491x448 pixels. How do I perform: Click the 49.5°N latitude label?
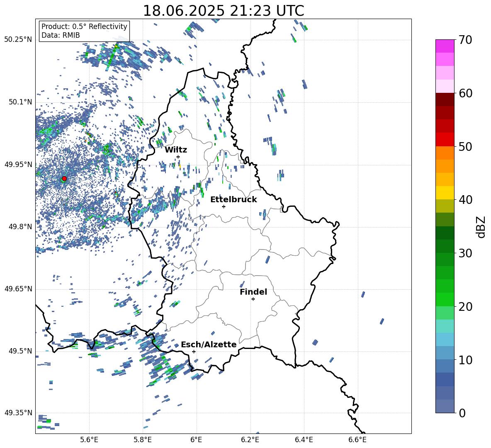pos(20,351)
